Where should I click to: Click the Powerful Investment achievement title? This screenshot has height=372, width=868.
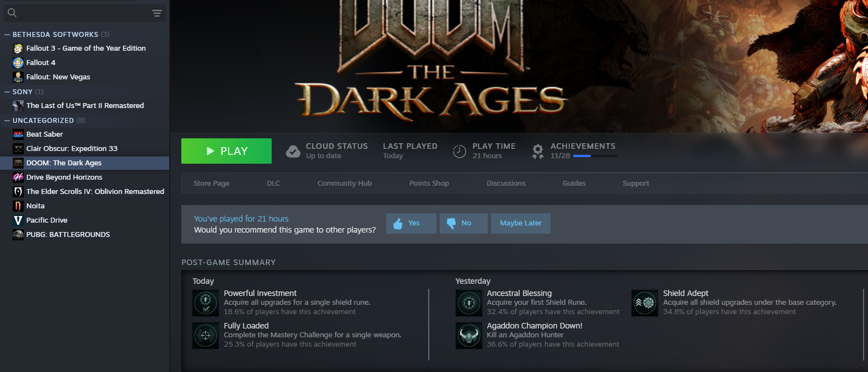[x=260, y=293]
